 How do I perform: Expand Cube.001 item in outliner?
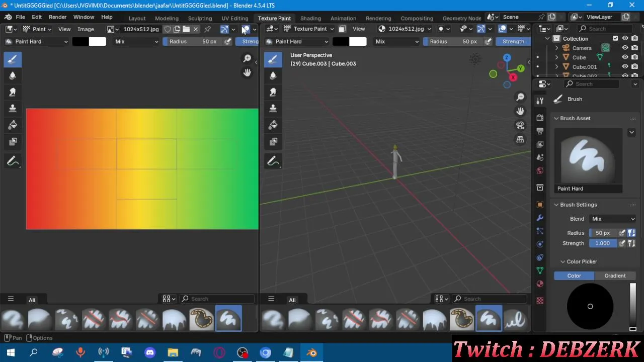coord(557,67)
